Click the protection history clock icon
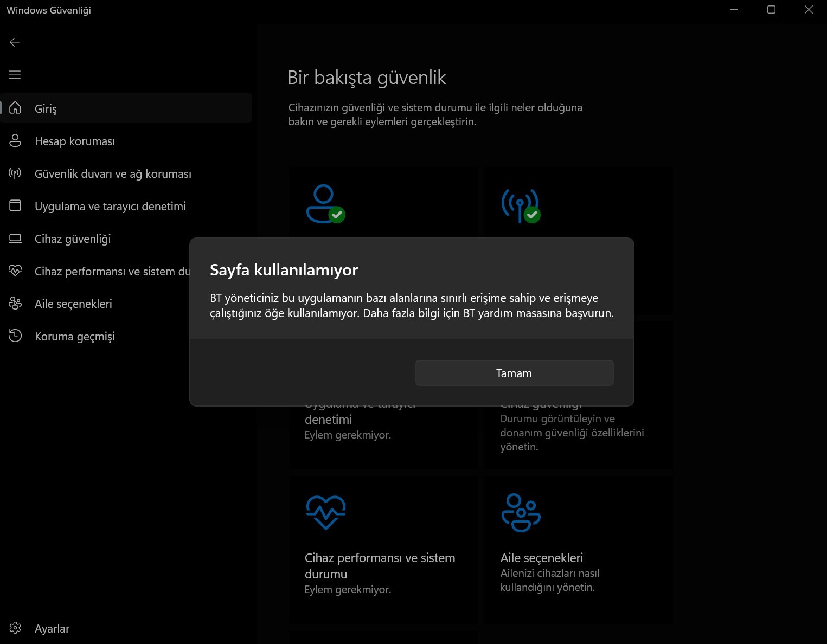 (15, 336)
